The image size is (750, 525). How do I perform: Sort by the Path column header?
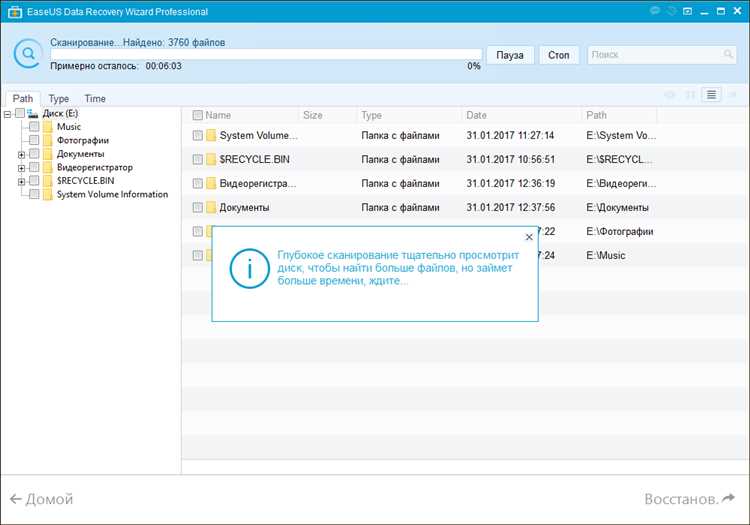(x=596, y=115)
